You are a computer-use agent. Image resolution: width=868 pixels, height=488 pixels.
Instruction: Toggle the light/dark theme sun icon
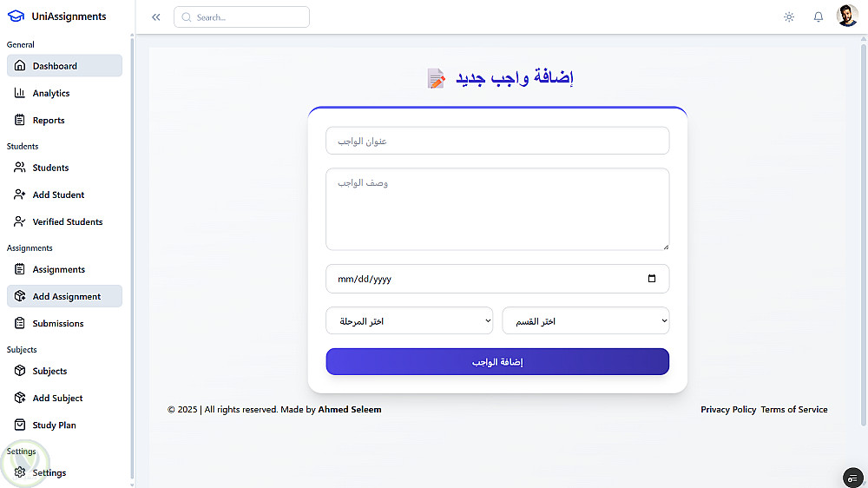[x=788, y=16]
